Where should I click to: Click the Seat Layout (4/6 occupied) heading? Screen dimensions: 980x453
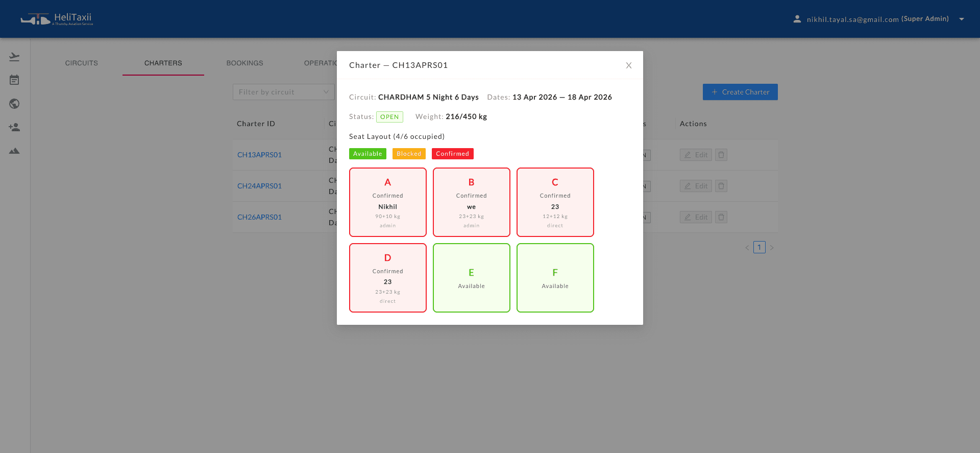pos(397,136)
